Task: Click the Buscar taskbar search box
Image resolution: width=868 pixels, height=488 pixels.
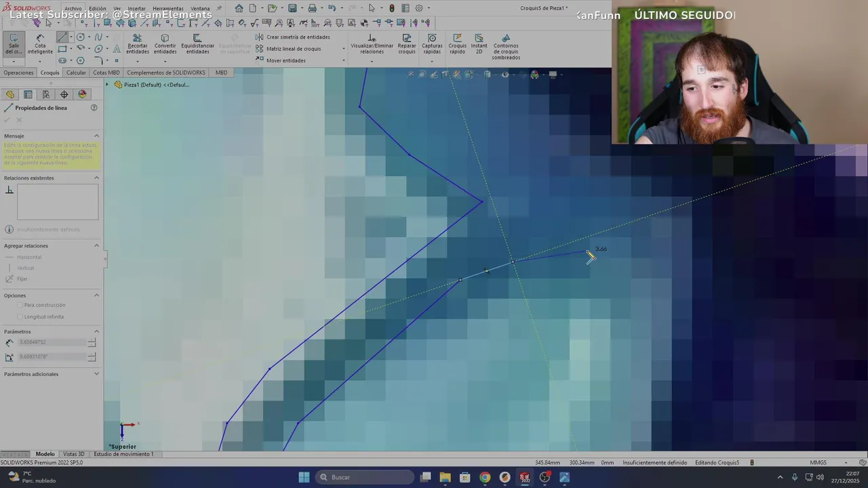Action: pos(366,477)
